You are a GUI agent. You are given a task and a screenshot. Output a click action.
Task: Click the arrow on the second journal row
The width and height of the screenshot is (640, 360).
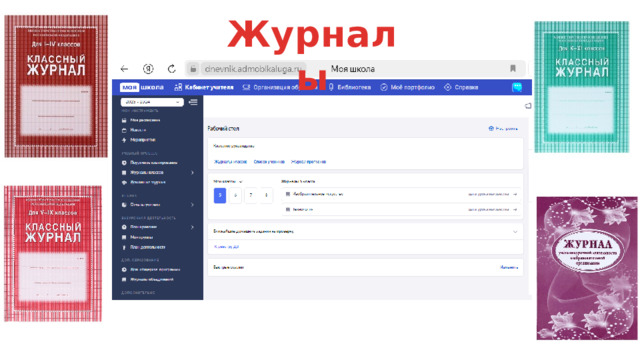pos(515,209)
